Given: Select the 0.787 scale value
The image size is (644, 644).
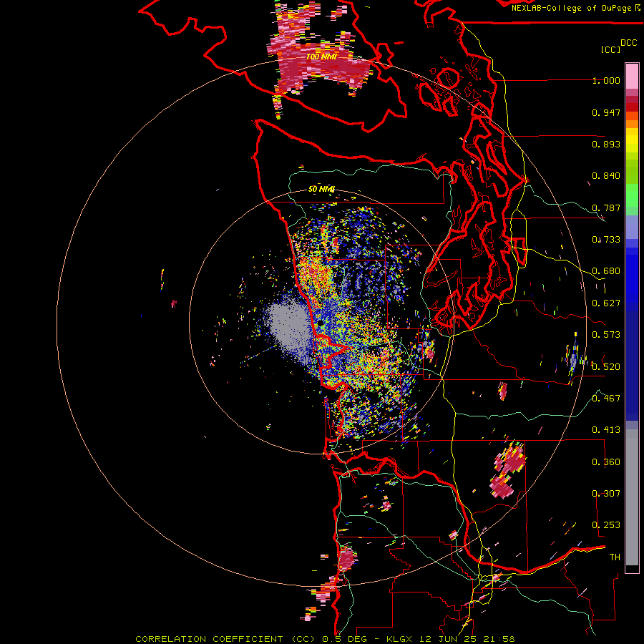Looking at the screenshot, I should point(606,208).
